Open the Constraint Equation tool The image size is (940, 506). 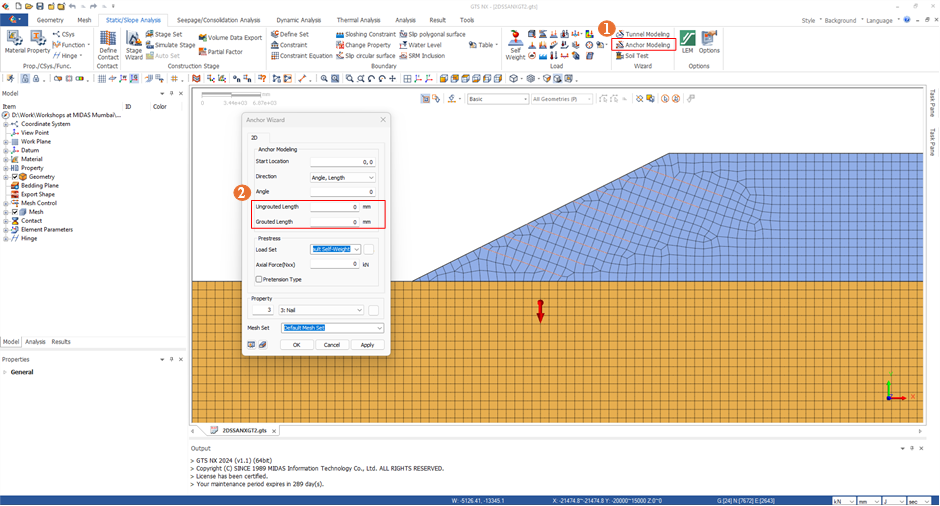click(x=302, y=56)
